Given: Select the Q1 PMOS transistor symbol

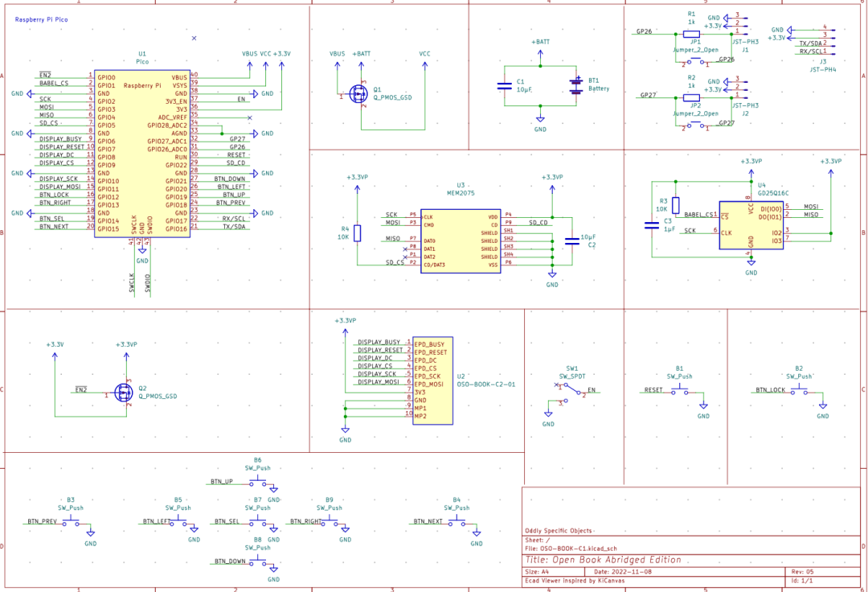Looking at the screenshot, I should (359, 93).
